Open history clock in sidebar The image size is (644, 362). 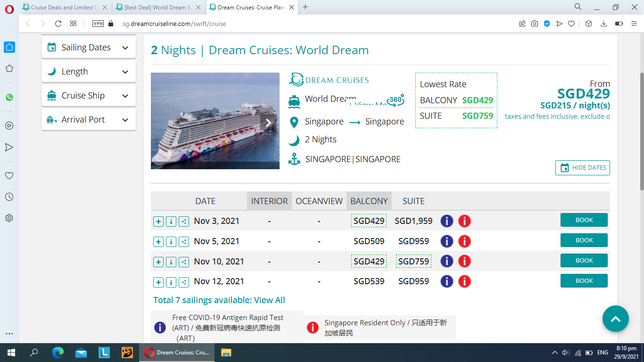point(9,197)
